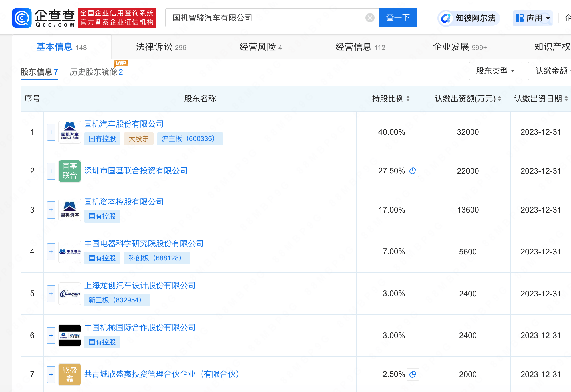Click the 32000 subscribed amount cell
Screen dimensions: 571x392
[468, 132]
